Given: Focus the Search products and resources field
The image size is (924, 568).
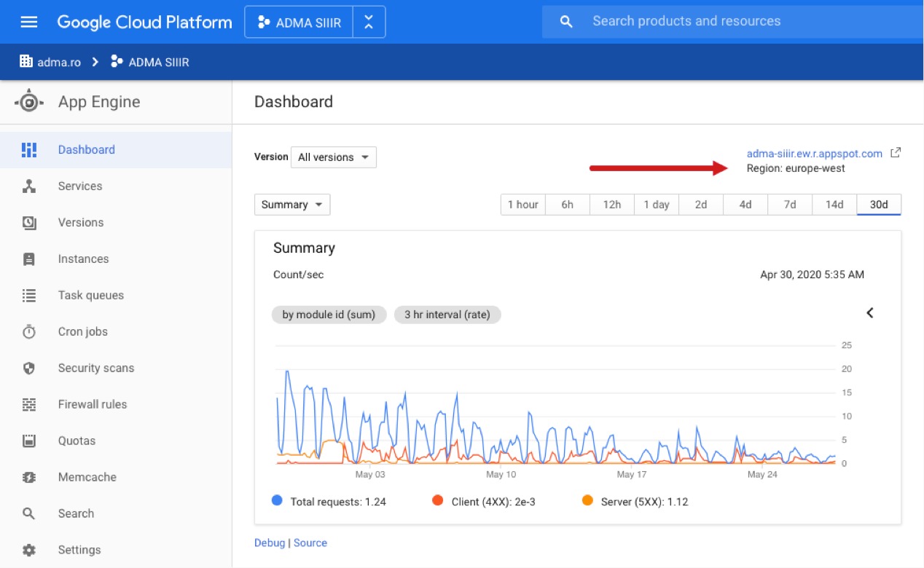Looking at the screenshot, I should [x=732, y=22].
